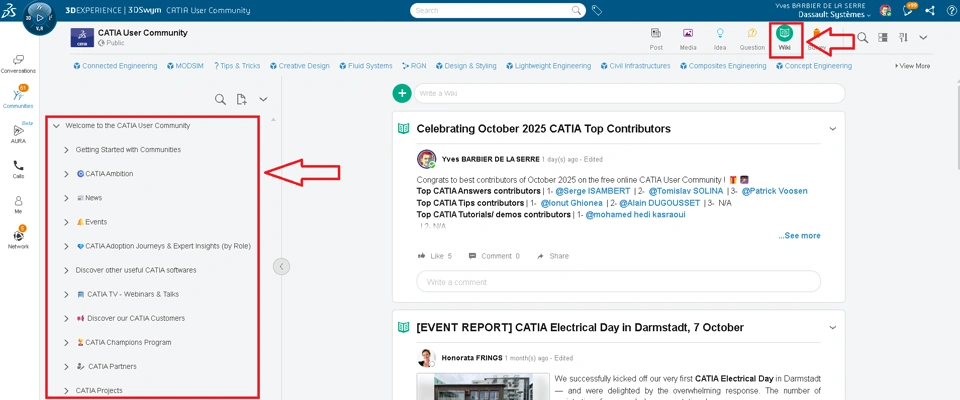Change layout view with grid icon
Image resolution: width=960 pixels, height=400 pixels.
[882, 37]
